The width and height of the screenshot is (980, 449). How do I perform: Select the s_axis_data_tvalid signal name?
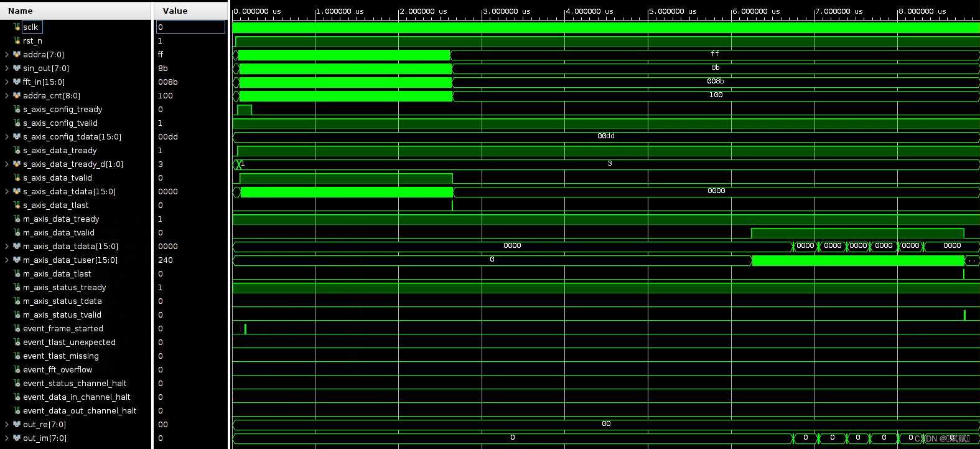(x=57, y=178)
